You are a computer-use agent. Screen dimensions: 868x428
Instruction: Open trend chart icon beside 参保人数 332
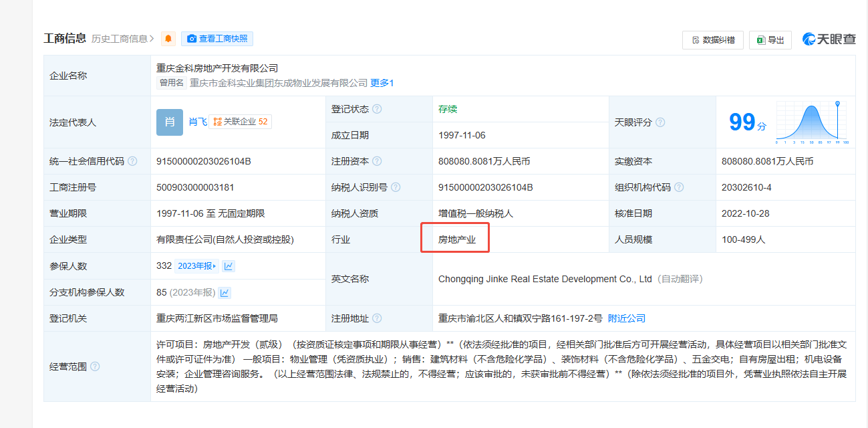point(229,266)
